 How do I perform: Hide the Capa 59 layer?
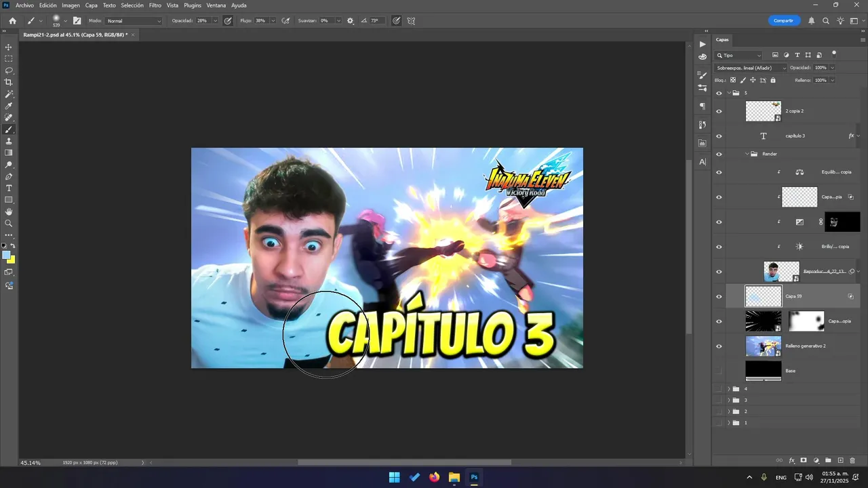pyautogui.click(x=719, y=296)
